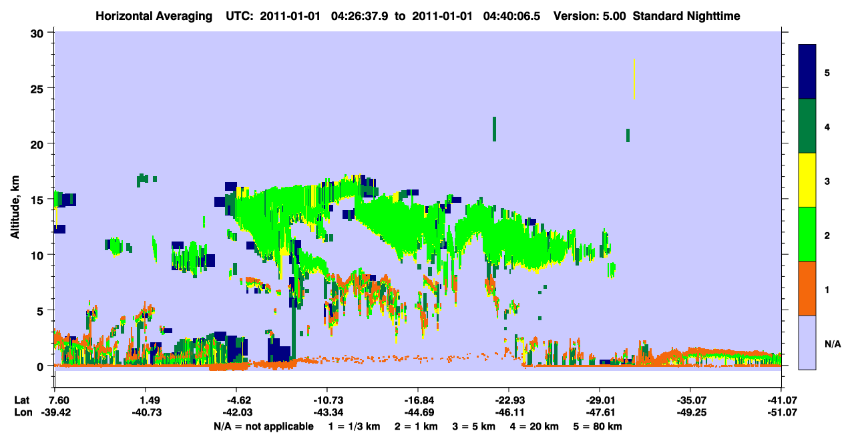Screen dimensions: 868x445
Task: Click the longitude value '-46.11'
Action: (509, 412)
